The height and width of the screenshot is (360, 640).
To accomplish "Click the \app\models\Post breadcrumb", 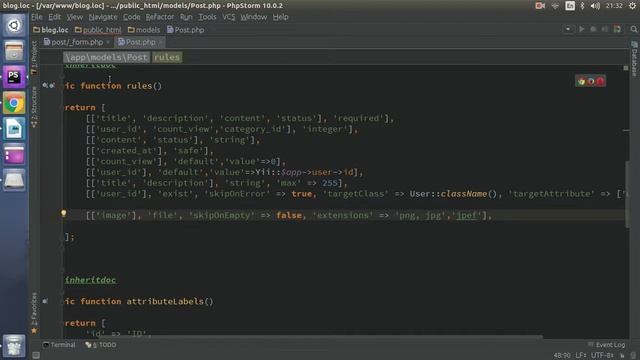I will point(107,57).
